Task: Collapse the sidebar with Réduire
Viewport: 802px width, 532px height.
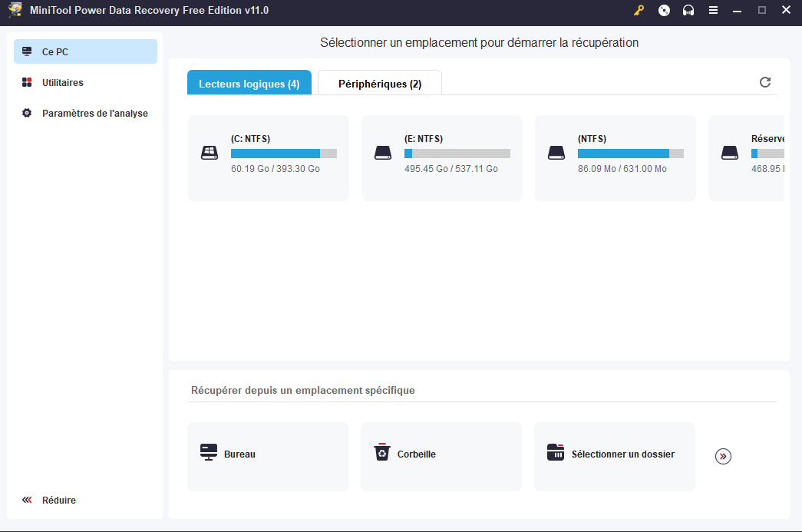Action: (x=59, y=500)
